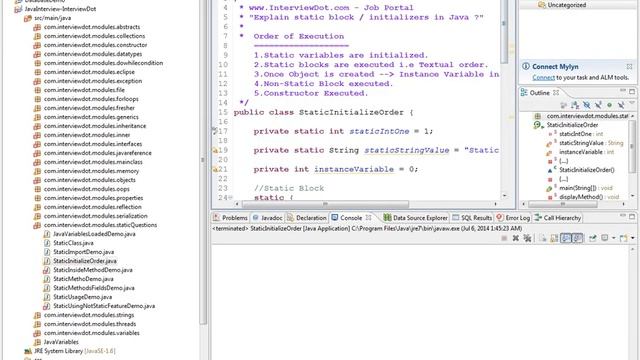Click the warning marker on line 21

pos(215,169)
